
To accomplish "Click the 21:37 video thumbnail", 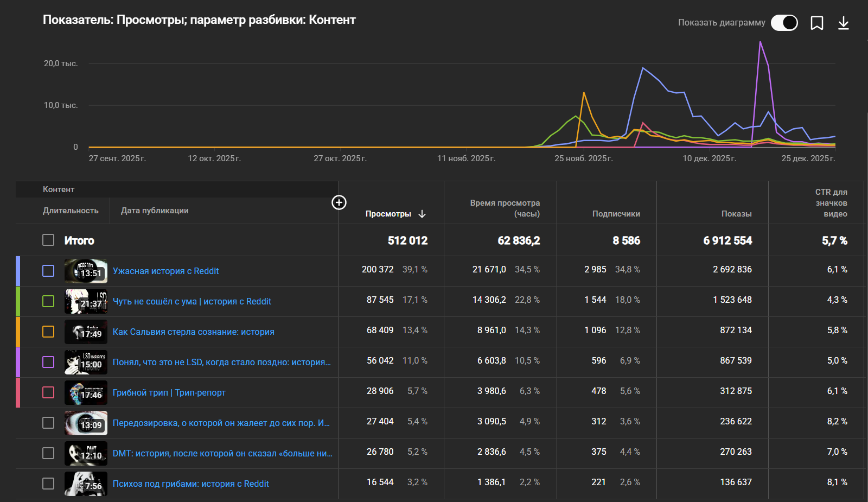I will click(x=86, y=301).
